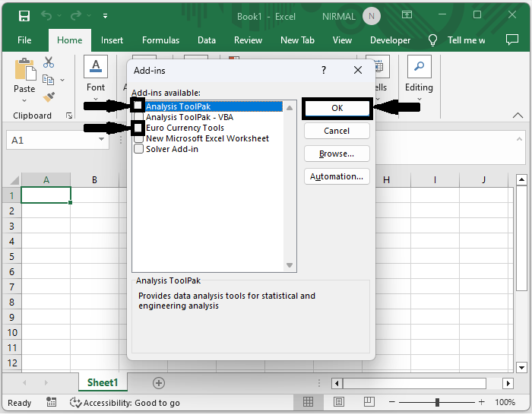Select column B header

coord(95,180)
